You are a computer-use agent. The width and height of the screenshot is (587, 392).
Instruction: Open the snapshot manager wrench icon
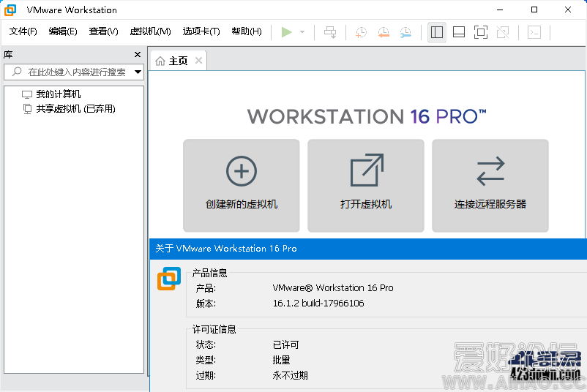click(x=405, y=32)
